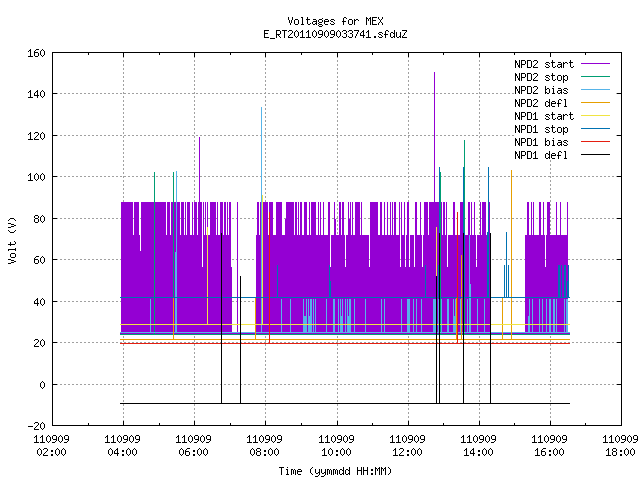Select the NPD1 defl legend label

541,156
